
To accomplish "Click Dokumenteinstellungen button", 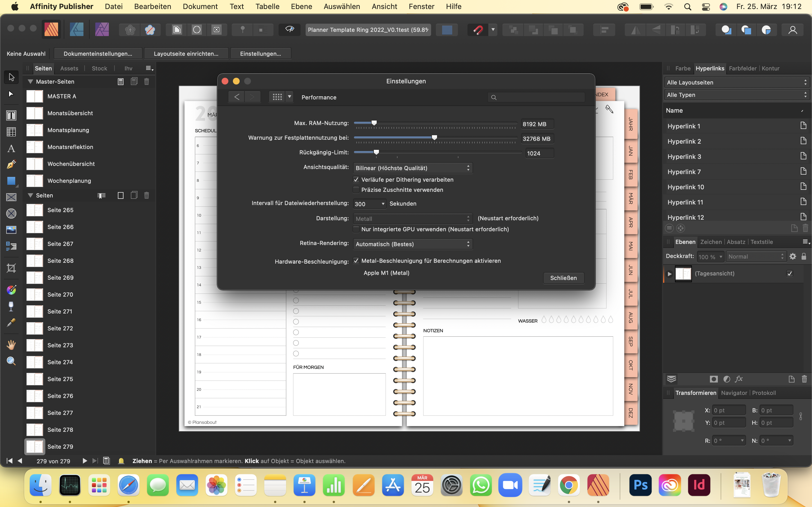I will tap(98, 54).
